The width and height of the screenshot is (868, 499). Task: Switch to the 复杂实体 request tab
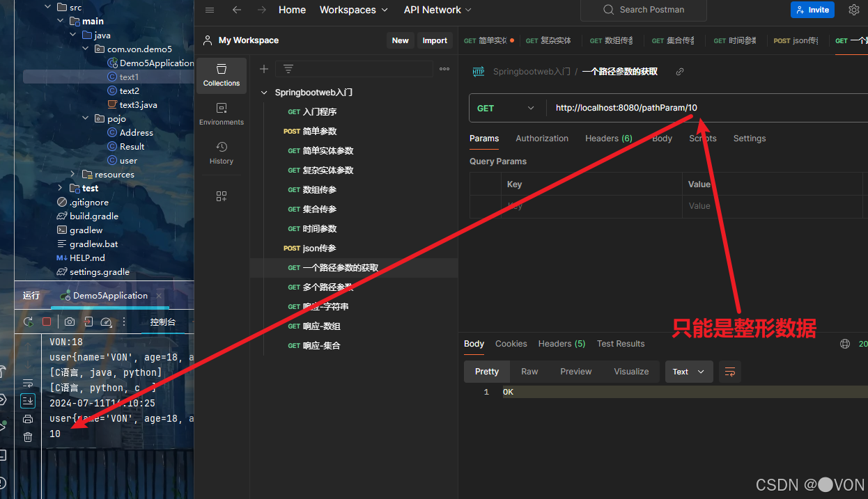pos(548,40)
